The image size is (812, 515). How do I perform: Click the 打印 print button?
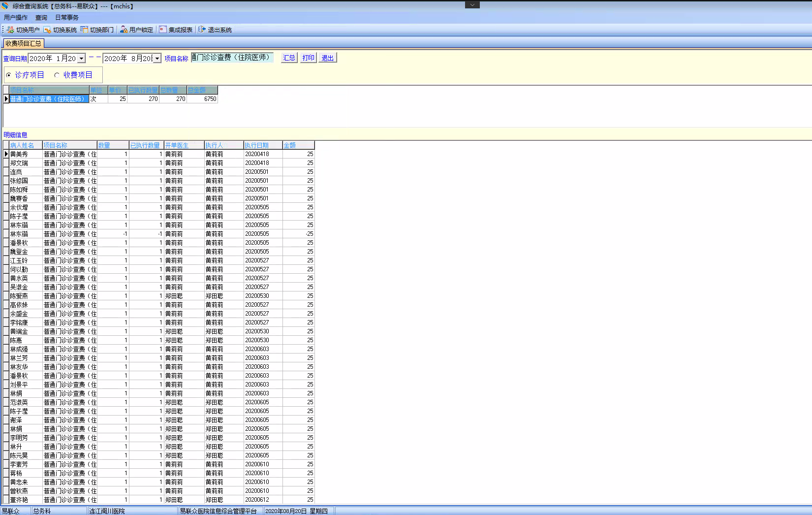point(309,58)
